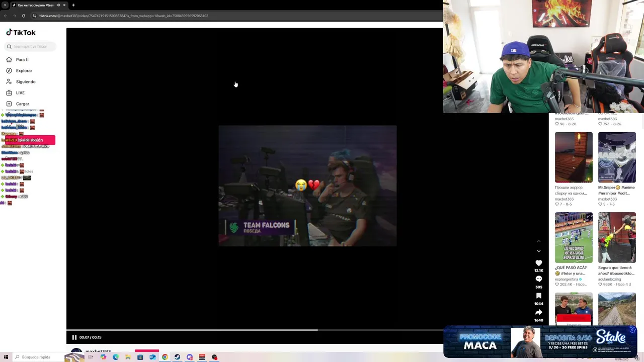Like the video with the heart icon

tap(538, 263)
